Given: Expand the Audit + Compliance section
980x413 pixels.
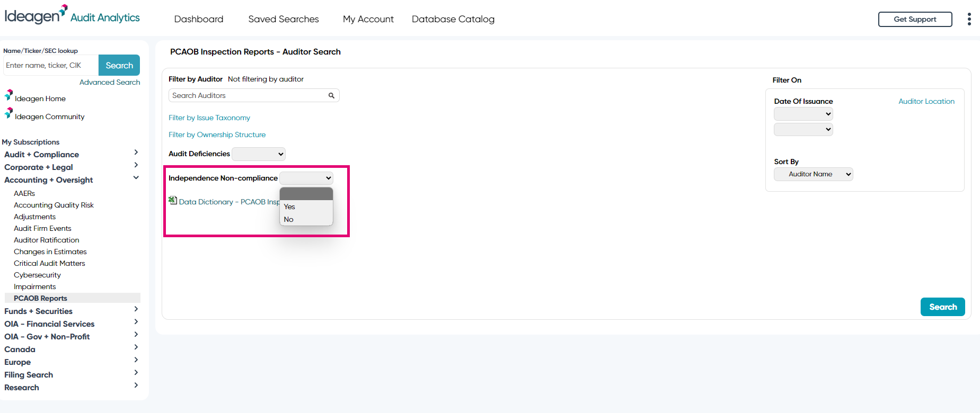Looking at the screenshot, I should click(x=72, y=154).
